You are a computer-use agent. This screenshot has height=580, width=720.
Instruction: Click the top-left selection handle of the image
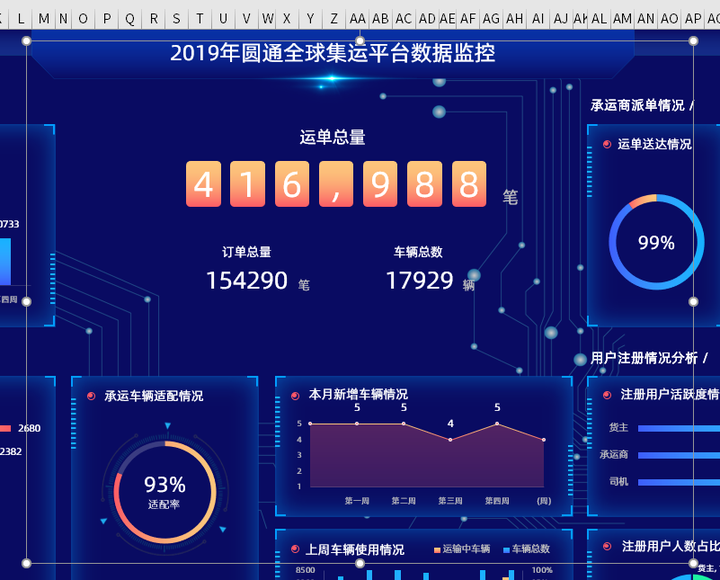[27, 41]
